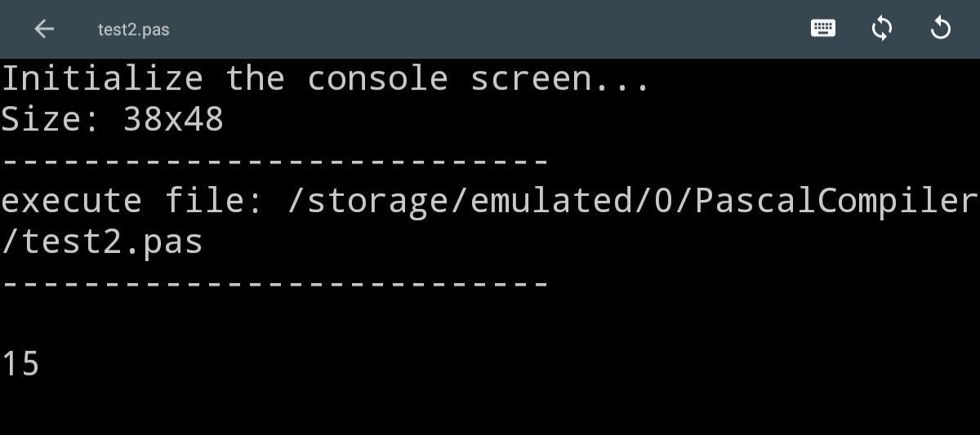Image resolution: width=980 pixels, height=435 pixels.
Task: Select the 'Size: 38x48' console line
Action: click(x=112, y=120)
